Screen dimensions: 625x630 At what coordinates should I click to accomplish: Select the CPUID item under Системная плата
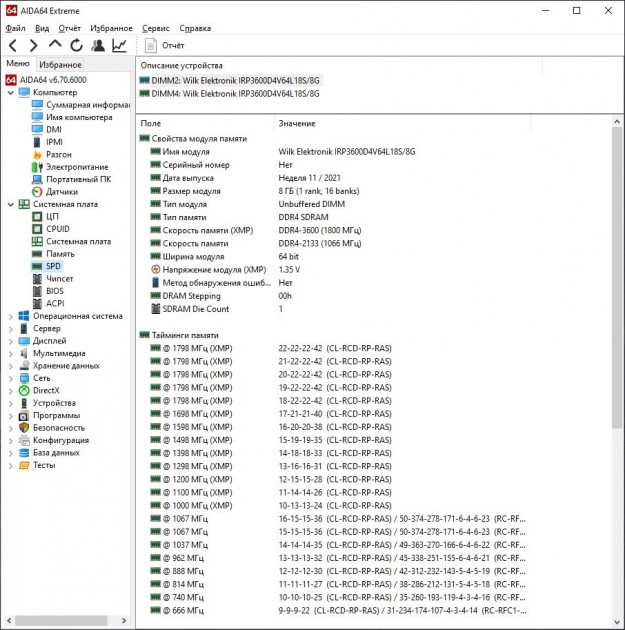click(58, 228)
